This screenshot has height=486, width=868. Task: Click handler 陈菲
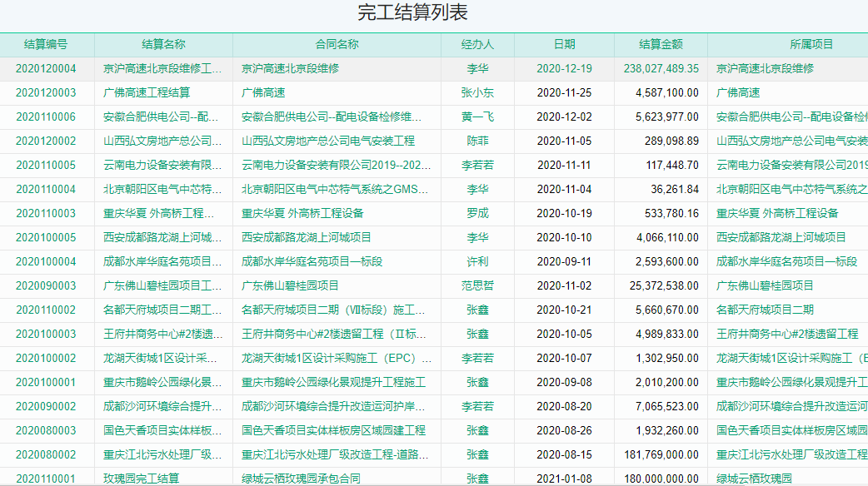tap(477, 141)
